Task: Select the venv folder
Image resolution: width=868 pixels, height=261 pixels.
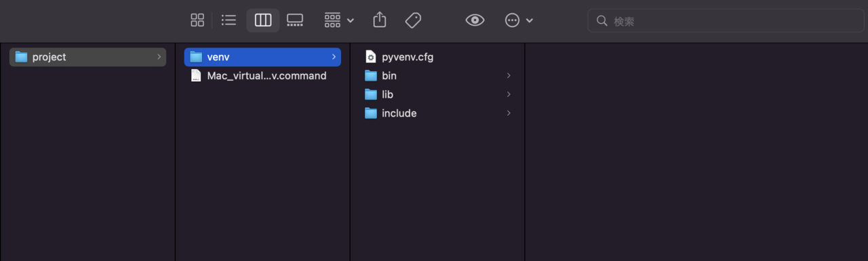Action: click(x=262, y=57)
